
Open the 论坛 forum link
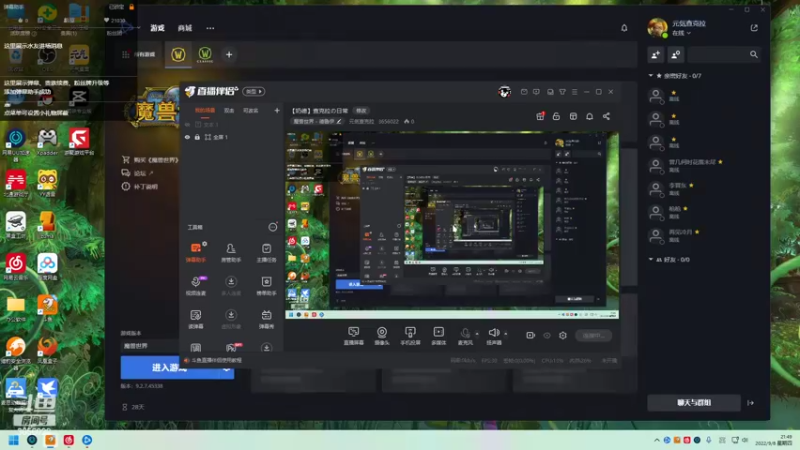(138, 173)
